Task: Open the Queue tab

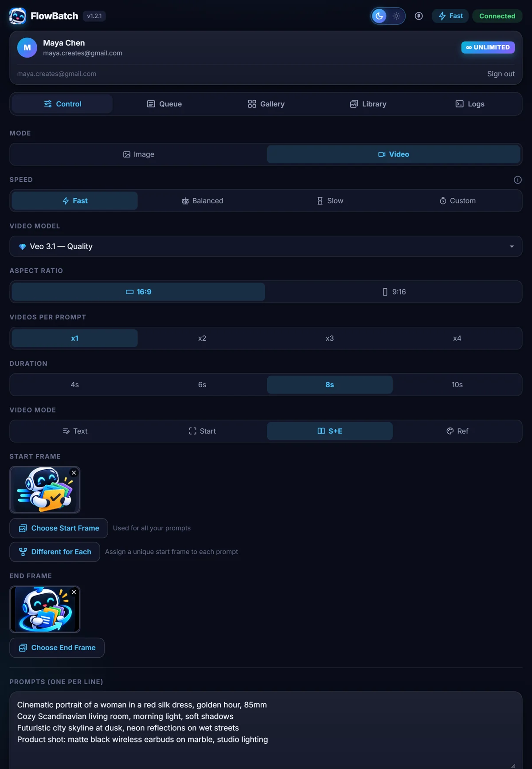Action: coord(164,104)
